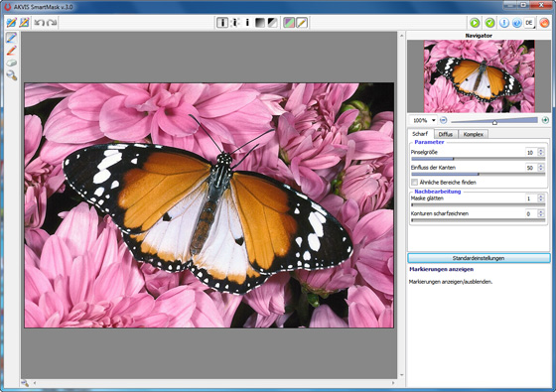Click the save strokes icon with orange pencil

pyautogui.click(x=24, y=23)
